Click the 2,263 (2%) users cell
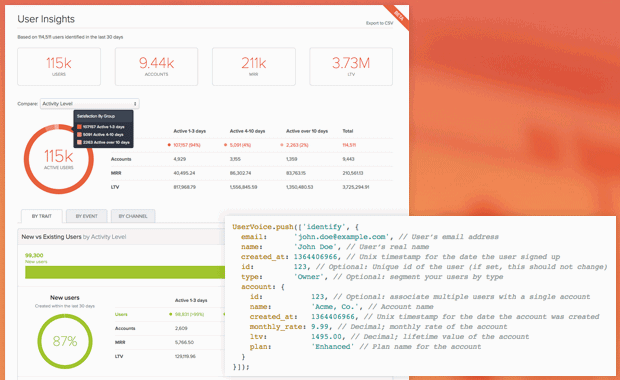This screenshot has height=380, width=620. 297,145
